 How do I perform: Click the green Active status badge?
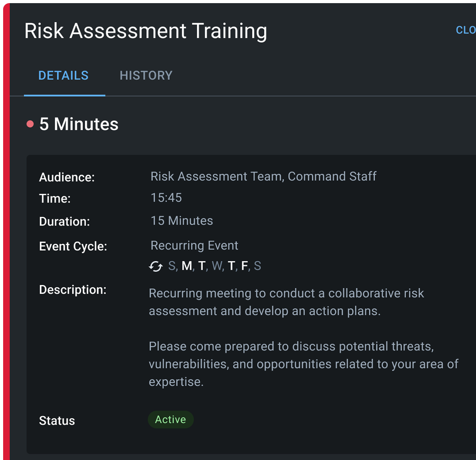point(171,420)
